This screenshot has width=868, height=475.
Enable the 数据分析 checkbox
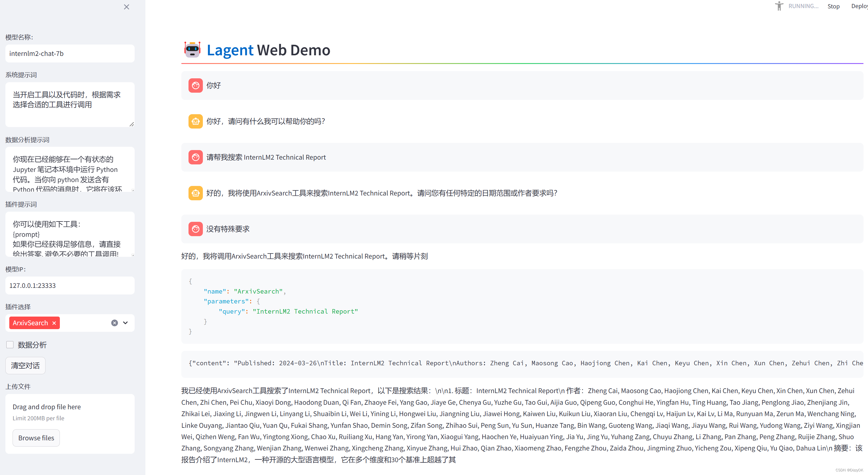pyautogui.click(x=10, y=345)
